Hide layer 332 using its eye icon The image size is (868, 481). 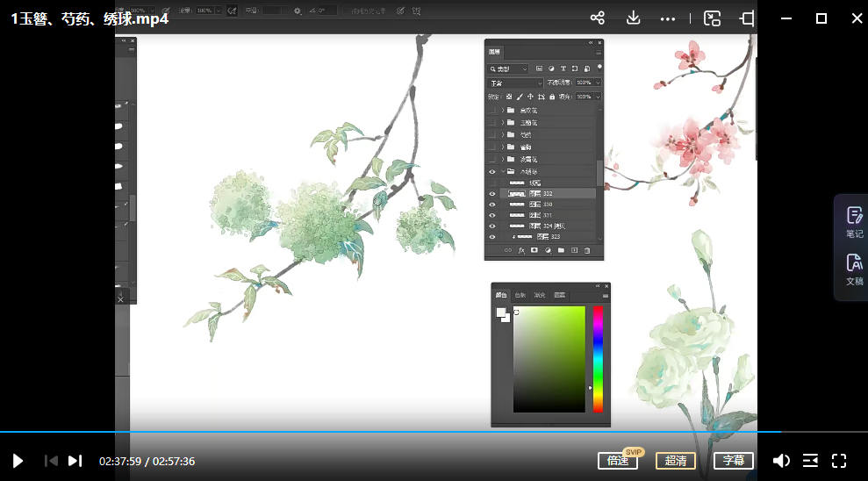[491, 193]
